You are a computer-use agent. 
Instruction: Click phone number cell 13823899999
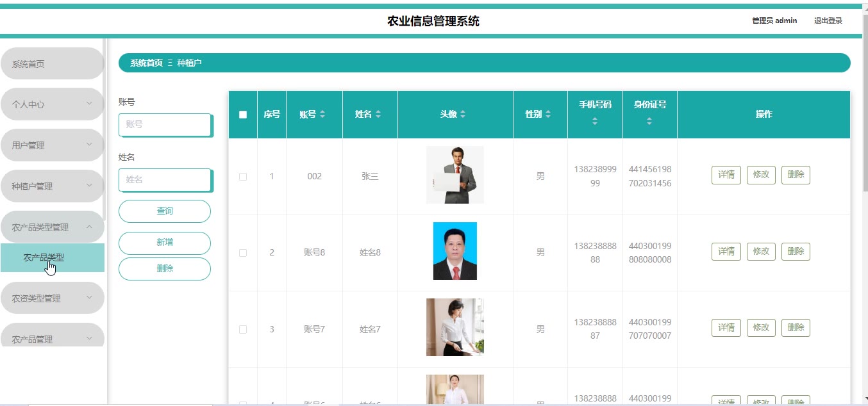pyautogui.click(x=595, y=176)
